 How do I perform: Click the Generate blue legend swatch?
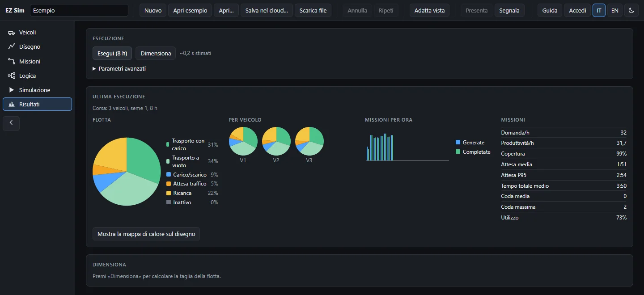point(458,143)
